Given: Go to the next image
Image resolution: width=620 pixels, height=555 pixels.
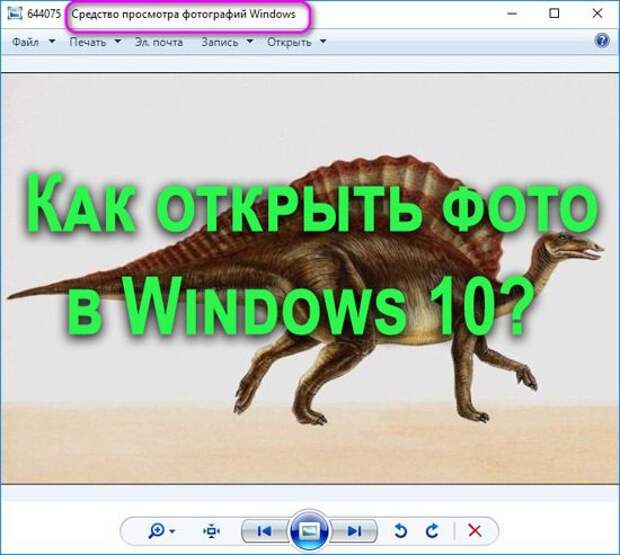Looking at the screenshot, I should point(354,531).
